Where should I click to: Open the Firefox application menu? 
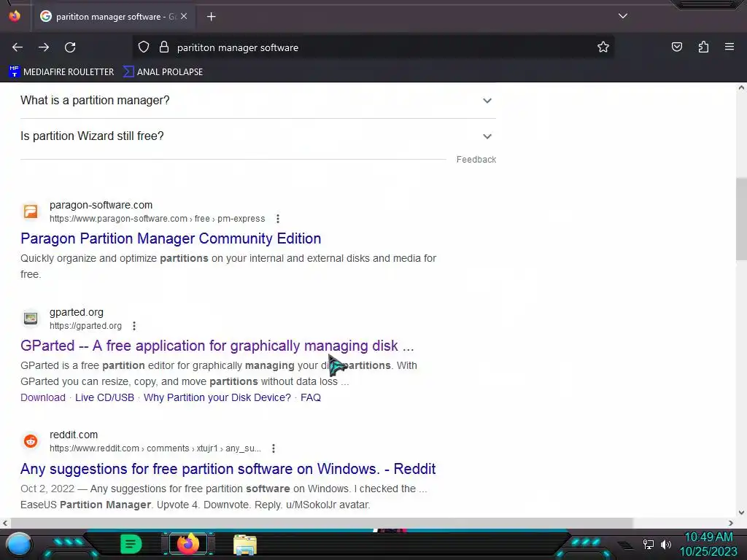tap(729, 47)
